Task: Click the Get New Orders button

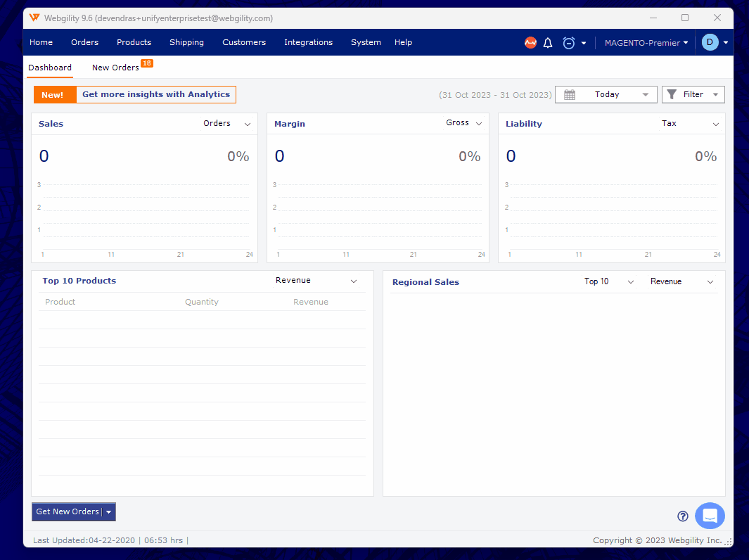Action: pos(68,511)
